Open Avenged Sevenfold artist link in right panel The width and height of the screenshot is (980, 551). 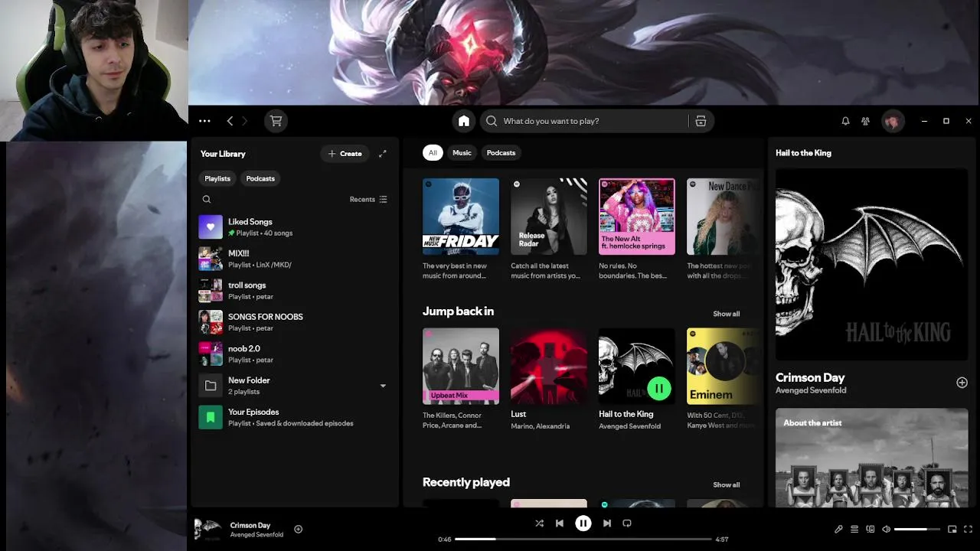(811, 390)
